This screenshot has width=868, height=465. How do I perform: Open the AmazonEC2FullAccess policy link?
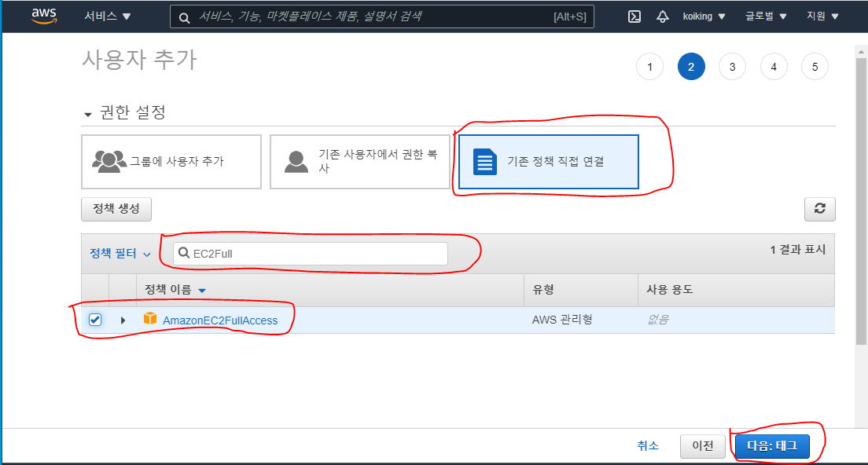click(x=220, y=320)
